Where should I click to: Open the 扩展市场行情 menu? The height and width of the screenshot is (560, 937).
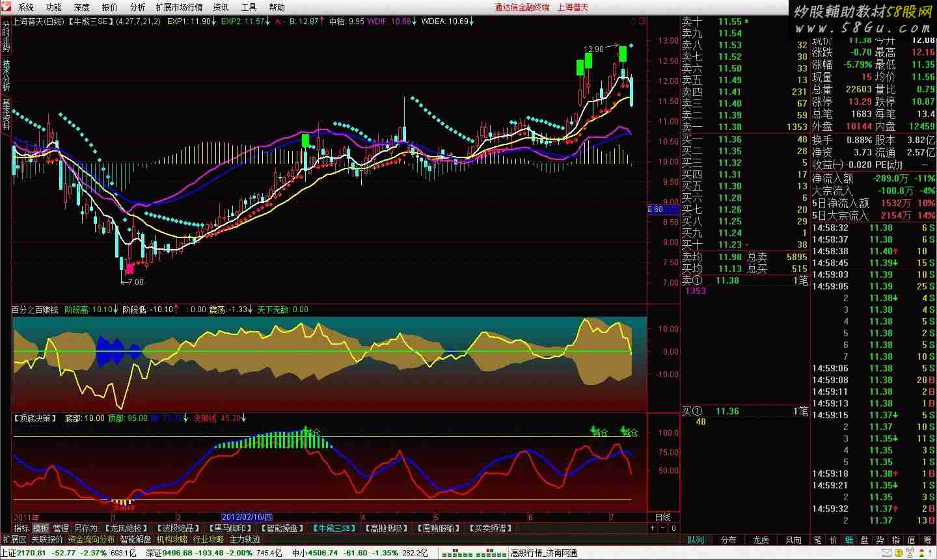[179, 7]
